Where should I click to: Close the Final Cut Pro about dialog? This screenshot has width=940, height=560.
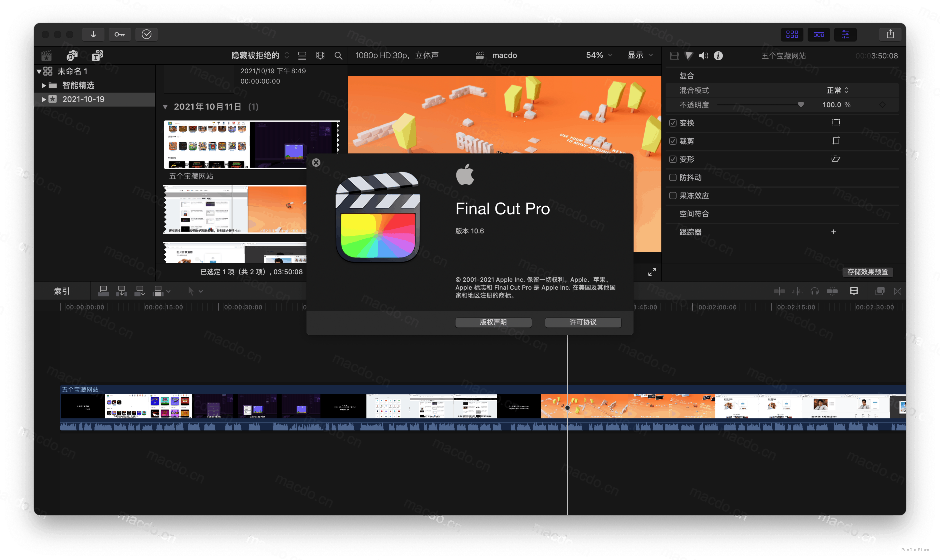(x=316, y=163)
